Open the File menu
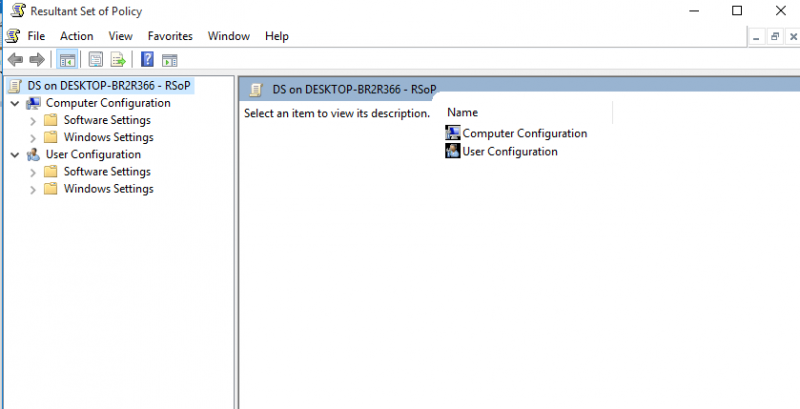The image size is (800, 409). [36, 36]
